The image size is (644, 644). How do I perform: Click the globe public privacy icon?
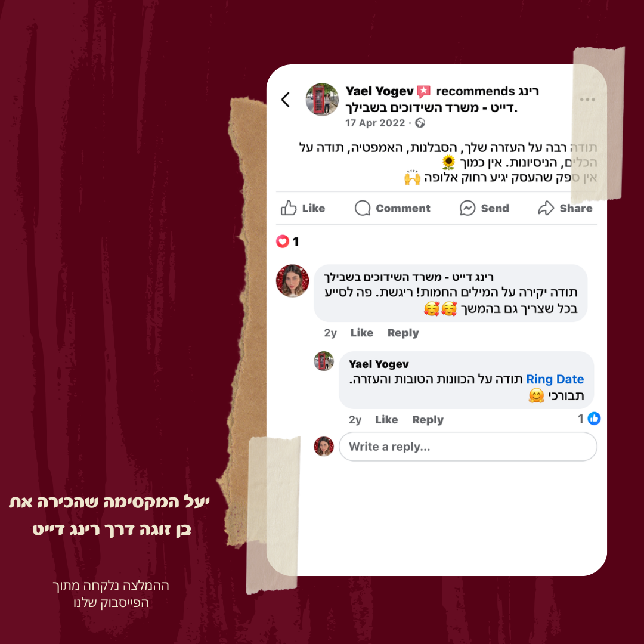tap(420, 123)
